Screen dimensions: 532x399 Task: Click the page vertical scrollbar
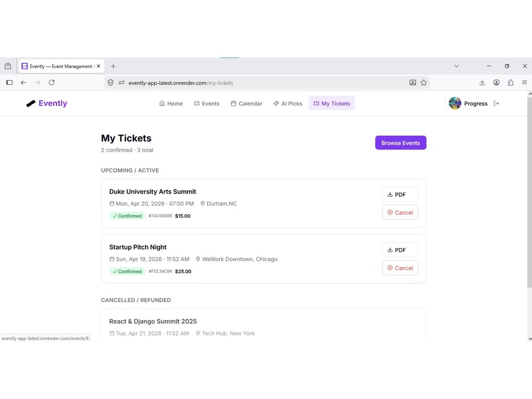click(530, 193)
